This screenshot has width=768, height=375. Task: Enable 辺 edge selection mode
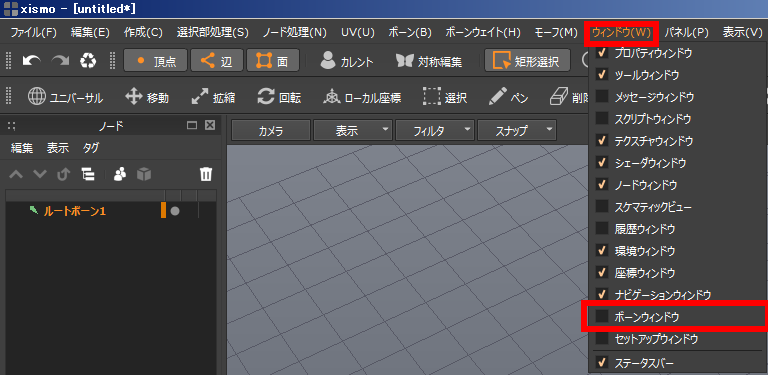pyautogui.click(x=216, y=61)
